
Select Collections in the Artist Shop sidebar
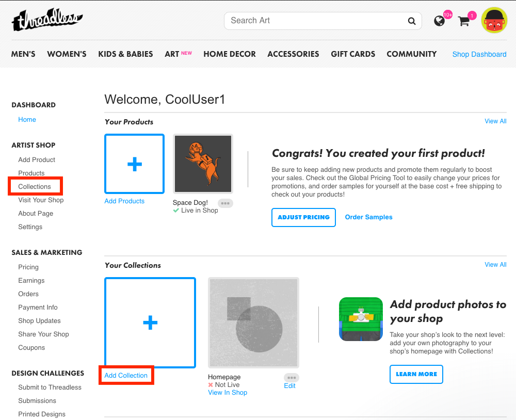pyautogui.click(x=35, y=187)
